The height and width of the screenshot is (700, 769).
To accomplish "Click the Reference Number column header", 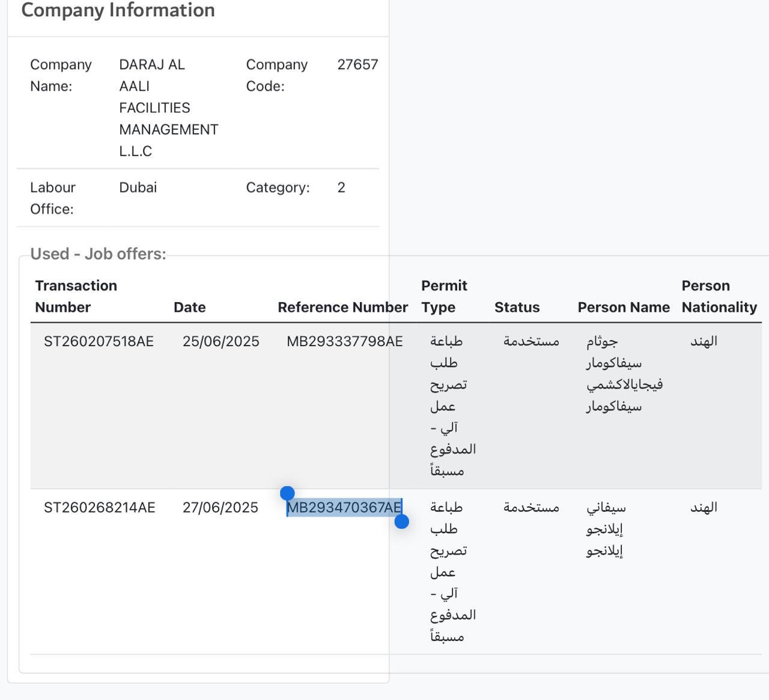I will click(x=342, y=307).
